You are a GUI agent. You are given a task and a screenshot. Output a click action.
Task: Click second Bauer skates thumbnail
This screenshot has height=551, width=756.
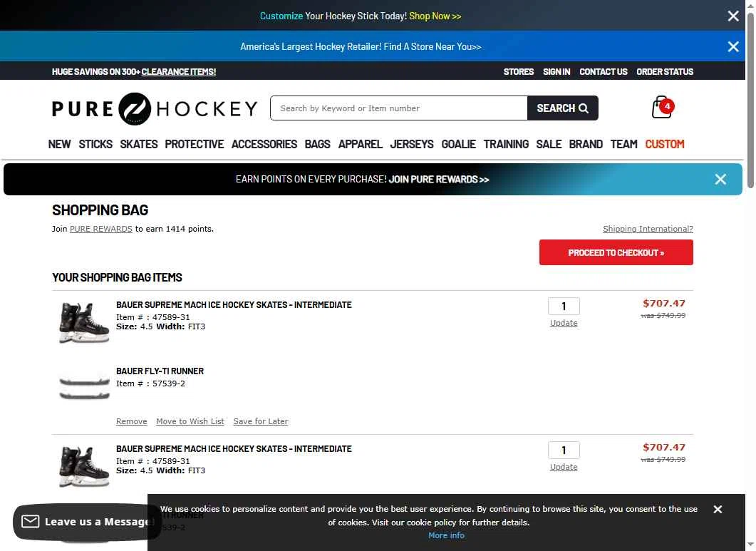(84, 467)
